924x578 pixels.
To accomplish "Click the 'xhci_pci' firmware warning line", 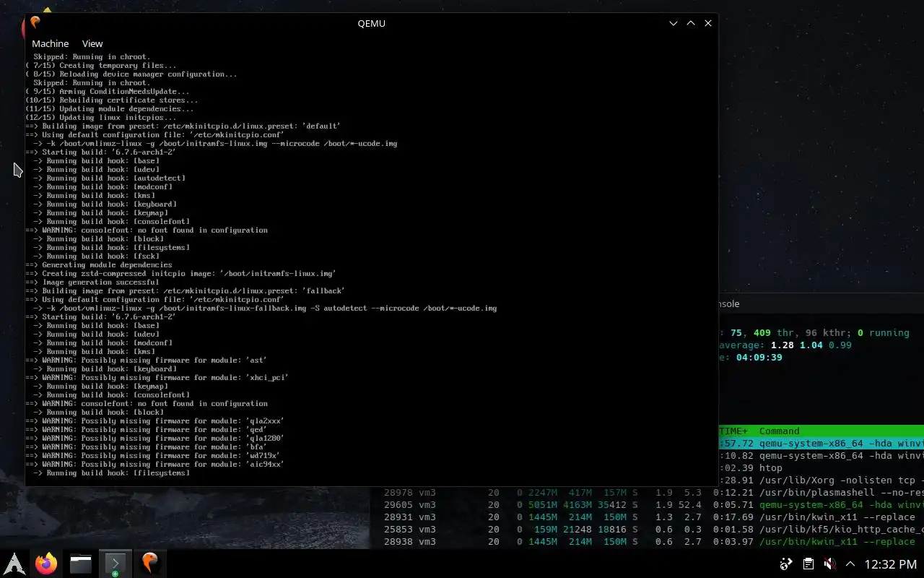I will (157, 377).
